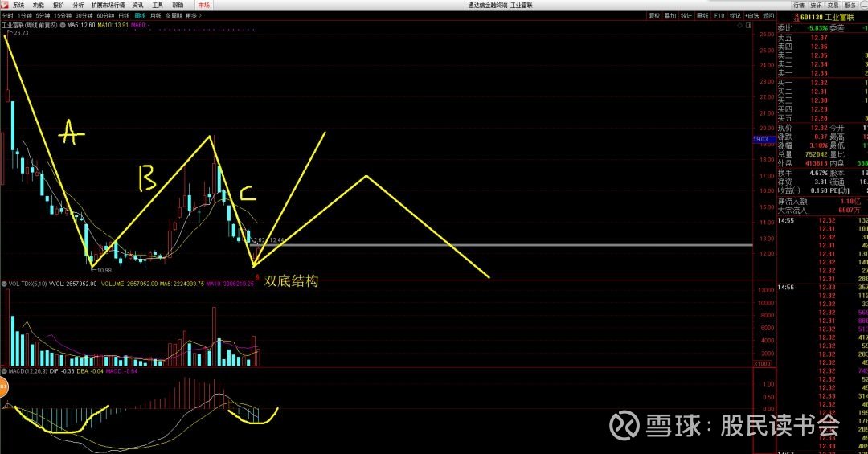Open the 多周期 view
Screen dimensions: 868x454
174,16
